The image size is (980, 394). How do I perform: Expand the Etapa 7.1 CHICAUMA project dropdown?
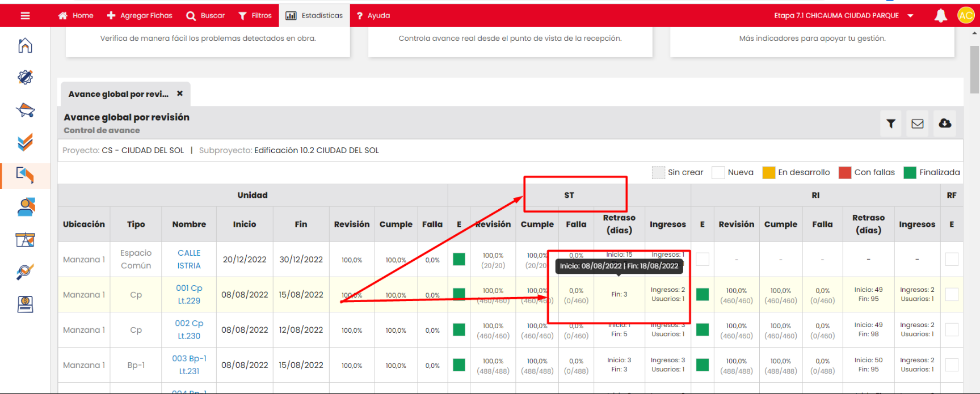(910, 16)
